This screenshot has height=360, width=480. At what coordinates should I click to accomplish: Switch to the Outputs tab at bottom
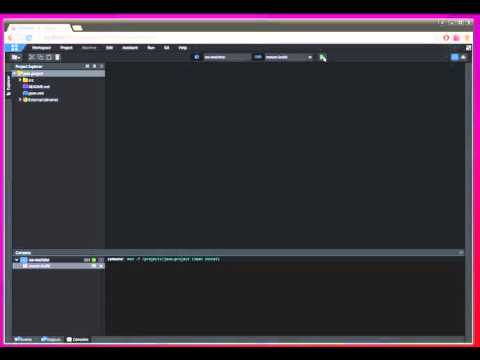tap(51, 339)
